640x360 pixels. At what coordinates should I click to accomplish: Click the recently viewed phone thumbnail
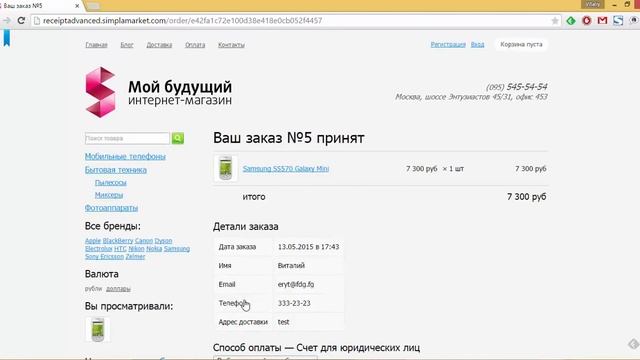coord(98,329)
